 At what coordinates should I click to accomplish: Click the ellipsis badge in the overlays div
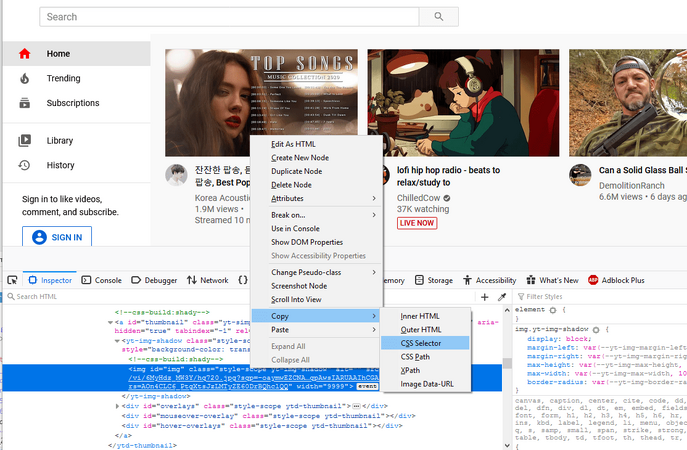click(x=356, y=406)
